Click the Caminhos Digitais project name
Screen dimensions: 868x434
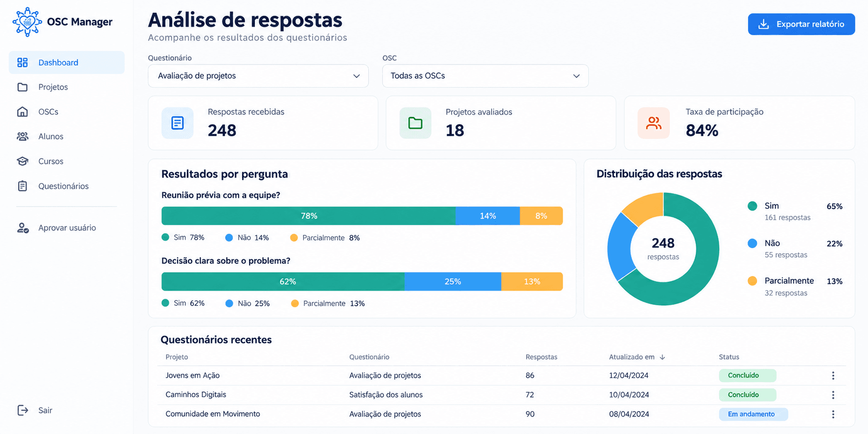pos(196,395)
